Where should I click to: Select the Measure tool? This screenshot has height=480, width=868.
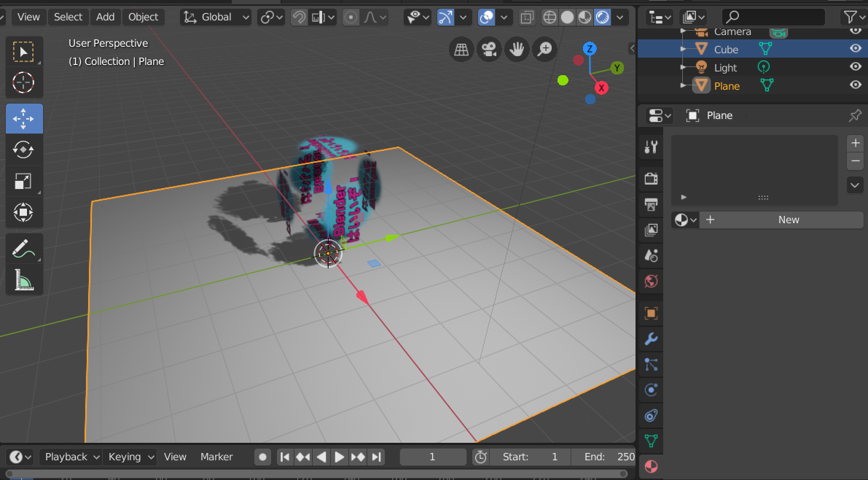pos(23,280)
